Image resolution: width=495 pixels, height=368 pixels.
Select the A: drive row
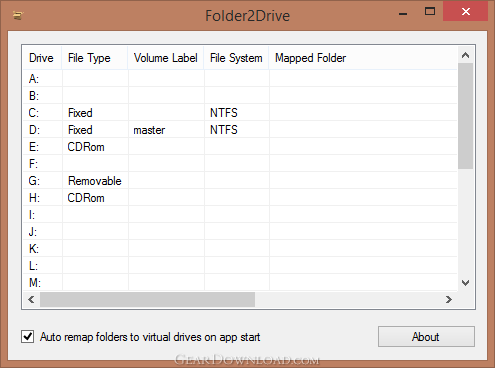(240, 79)
